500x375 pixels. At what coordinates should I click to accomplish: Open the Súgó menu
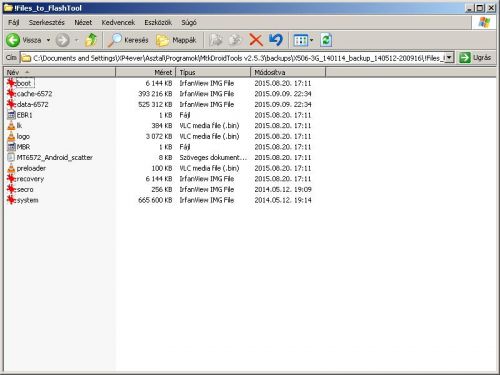click(189, 22)
